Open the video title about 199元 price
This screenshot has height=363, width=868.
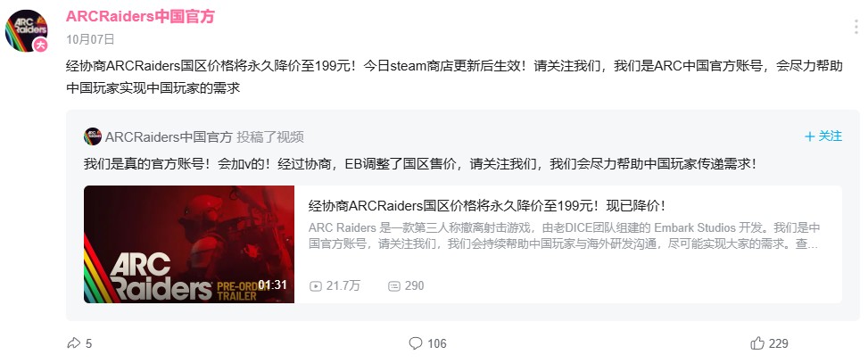(x=486, y=206)
